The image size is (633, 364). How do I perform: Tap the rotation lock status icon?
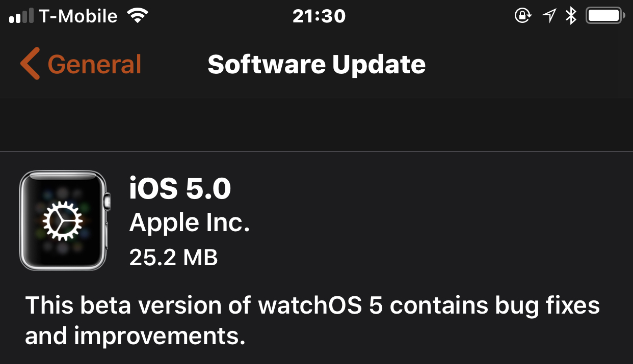click(522, 16)
